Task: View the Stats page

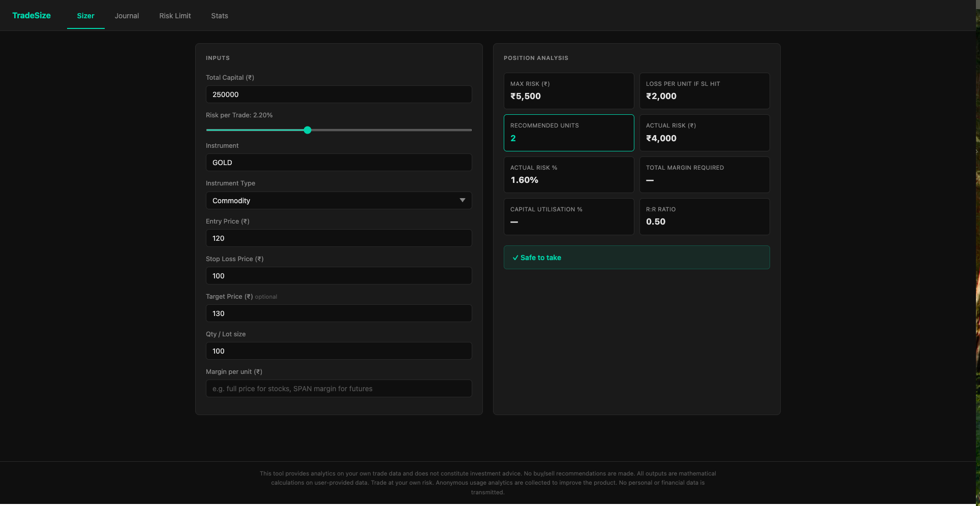Action: tap(219, 16)
